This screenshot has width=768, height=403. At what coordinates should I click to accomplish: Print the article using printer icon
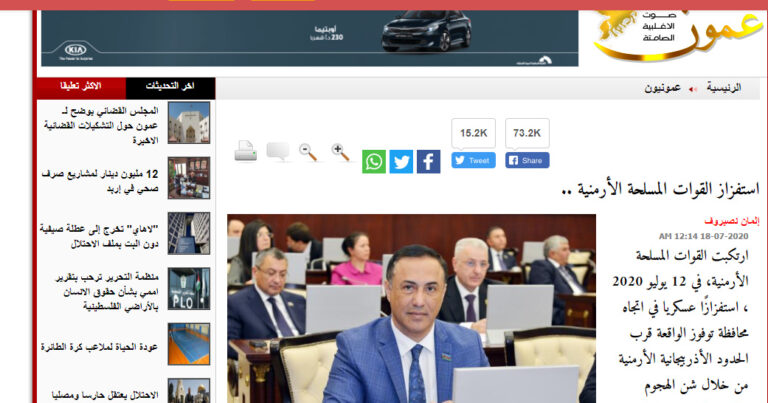click(x=245, y=151)
